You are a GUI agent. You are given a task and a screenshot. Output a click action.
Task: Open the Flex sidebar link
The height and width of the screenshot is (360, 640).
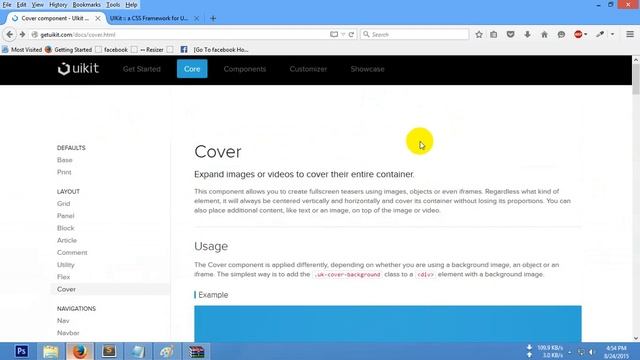click(63, 277)
